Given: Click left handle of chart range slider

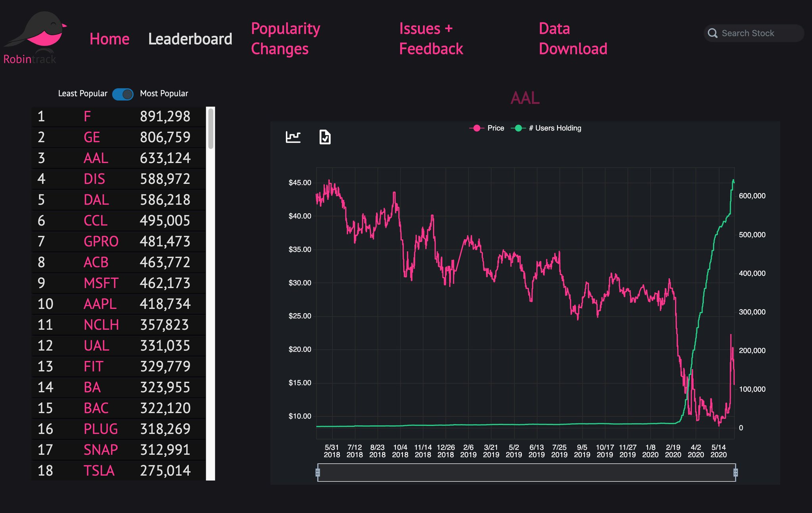Looking at the screenshot, I should [x=318, y=472].
